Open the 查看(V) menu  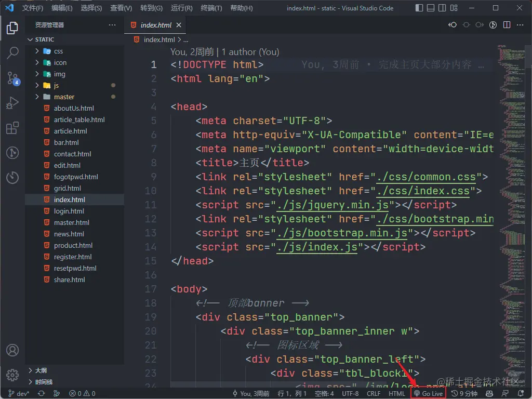[x=121, y=8]
